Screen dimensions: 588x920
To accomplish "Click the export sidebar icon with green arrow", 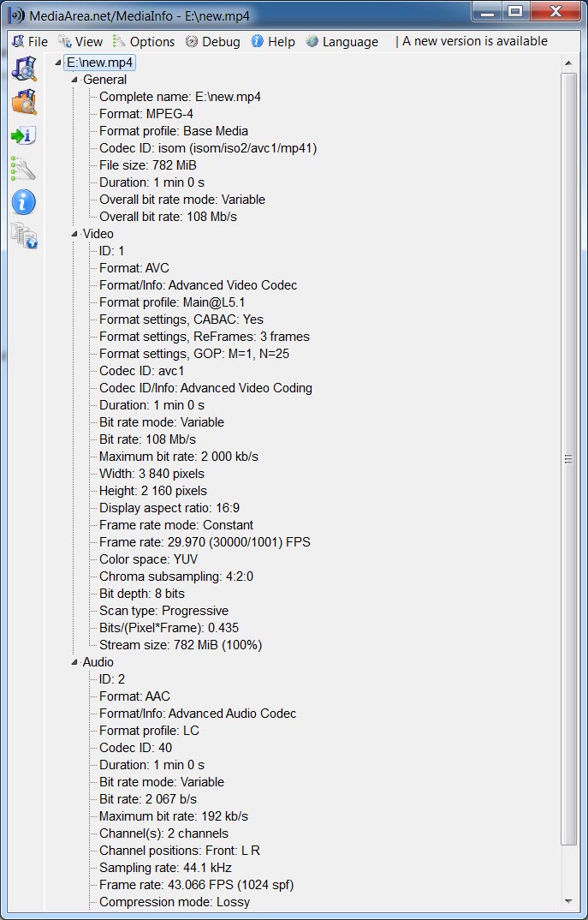I will tap(24, 135).
